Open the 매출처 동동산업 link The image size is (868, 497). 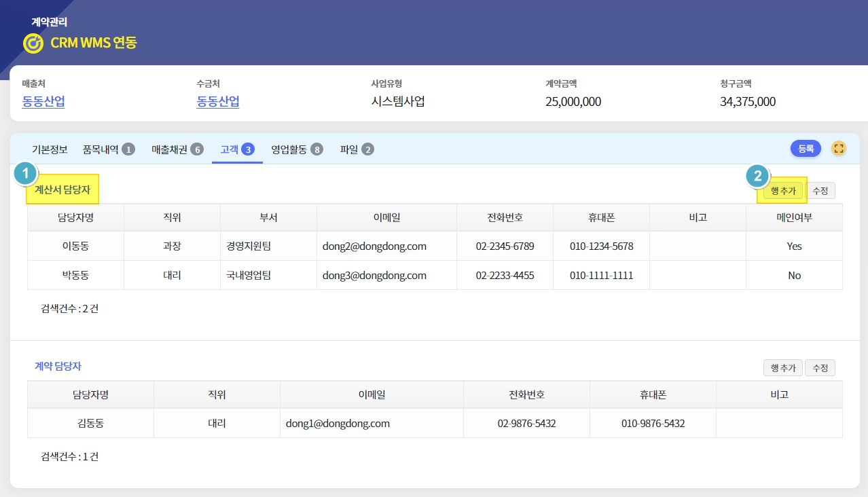click(x=43, y=102)
